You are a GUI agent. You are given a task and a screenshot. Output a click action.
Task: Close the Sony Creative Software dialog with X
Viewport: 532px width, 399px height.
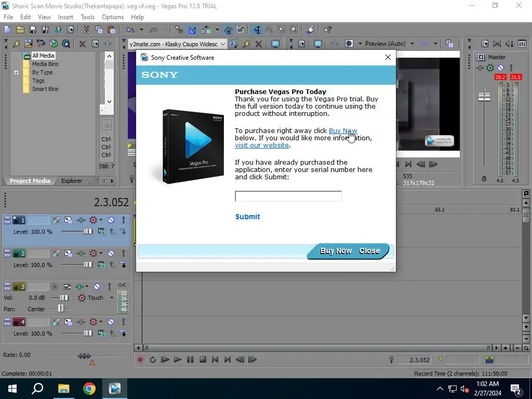[388, 57]
